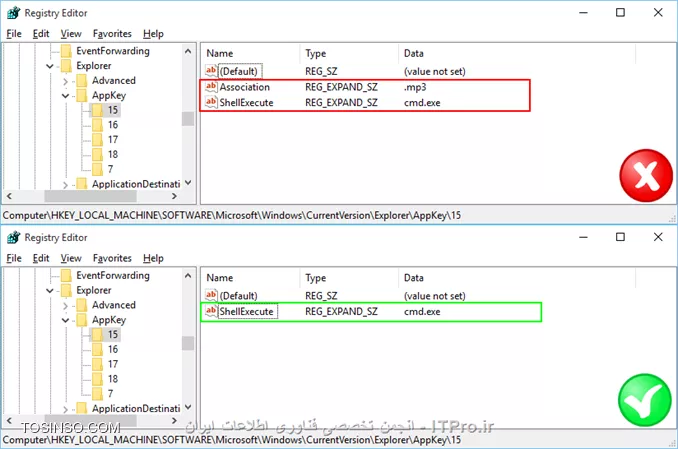Screen dimensions: 678x449
Task: Click folder icon of key 16, top window
Action: pos(98,125)
